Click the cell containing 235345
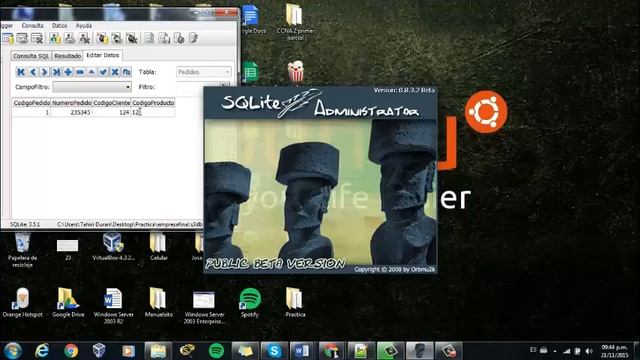 click(x=71, y=112)
